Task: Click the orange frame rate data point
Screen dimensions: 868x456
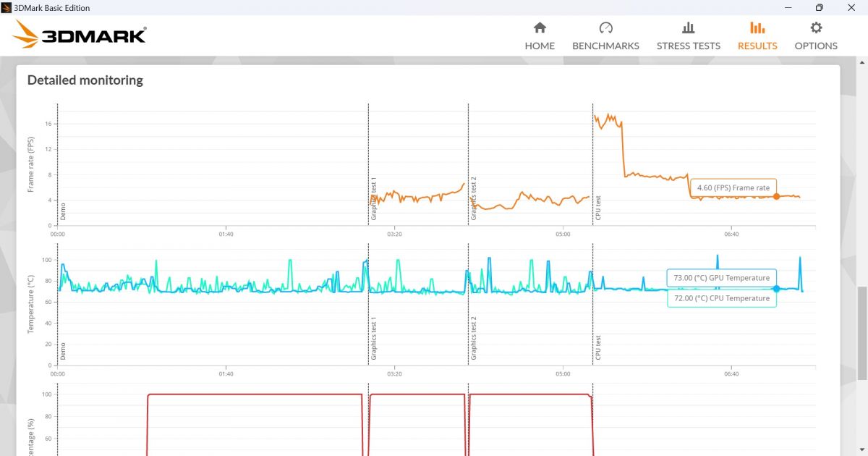Action: (776, 196)
